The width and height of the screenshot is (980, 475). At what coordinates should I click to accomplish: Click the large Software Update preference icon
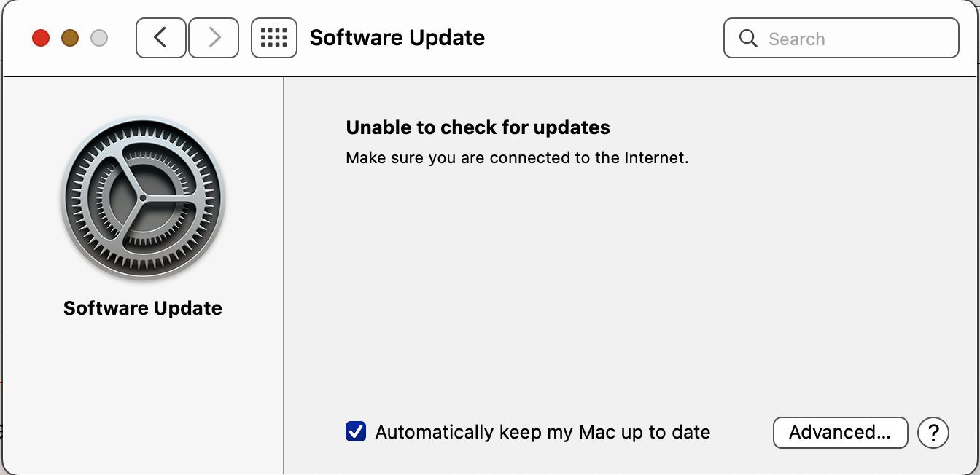pyautogui.click(x=143, y=198)
